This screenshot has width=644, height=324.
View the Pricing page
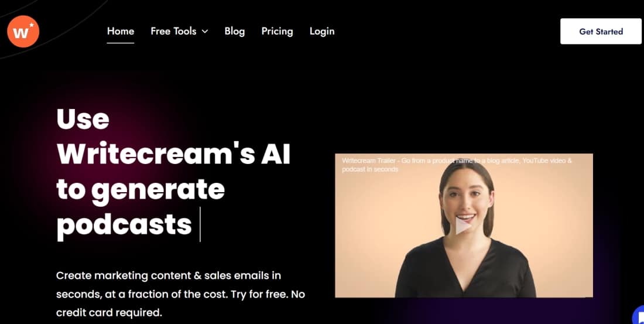click(278, 31)
